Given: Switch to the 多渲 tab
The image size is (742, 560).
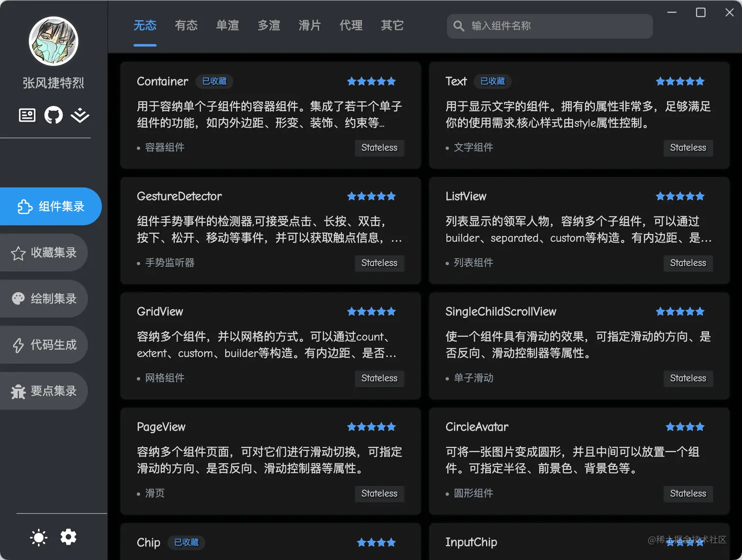Looking at the screenshot, I should [x=268, y=25].
